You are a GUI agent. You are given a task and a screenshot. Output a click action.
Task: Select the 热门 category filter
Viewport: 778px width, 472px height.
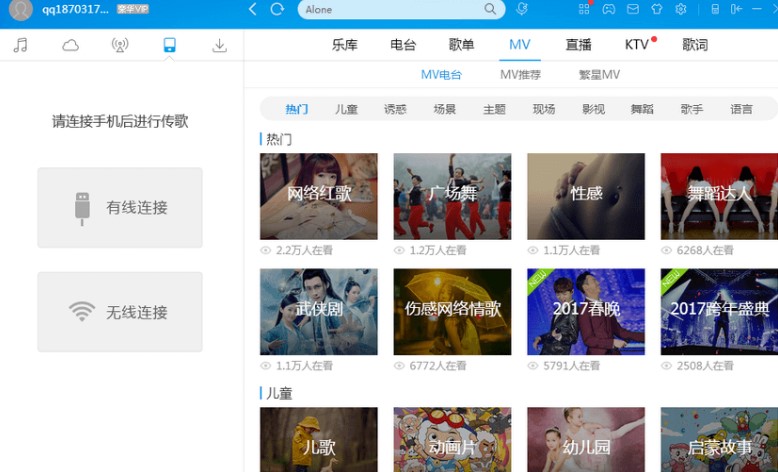tap(297, 109)
